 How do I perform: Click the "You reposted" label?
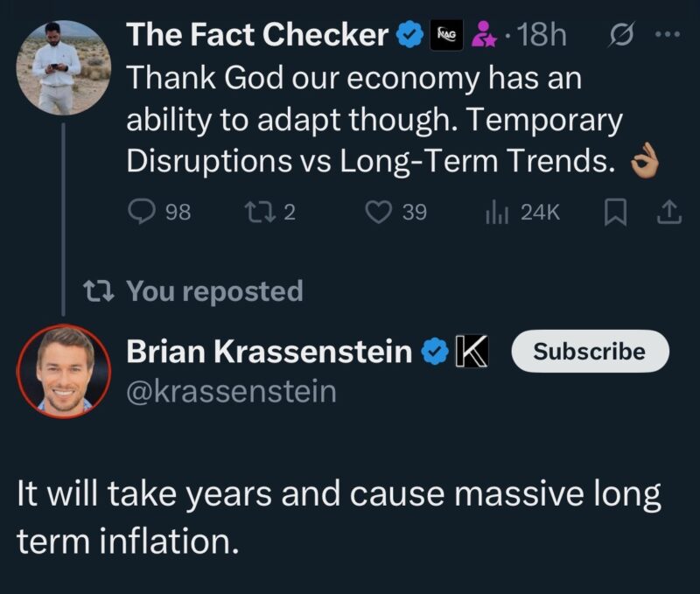[215, 291]
